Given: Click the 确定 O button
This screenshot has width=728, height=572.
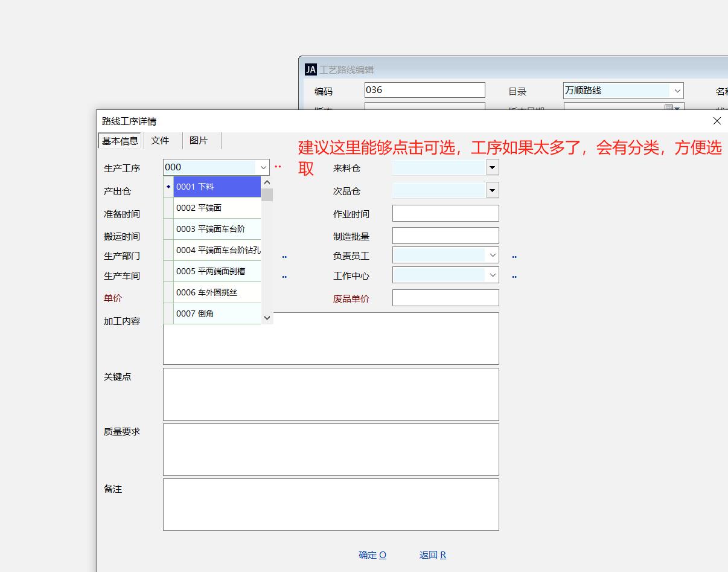Looking at the screenshot, I should click(372, 554).
